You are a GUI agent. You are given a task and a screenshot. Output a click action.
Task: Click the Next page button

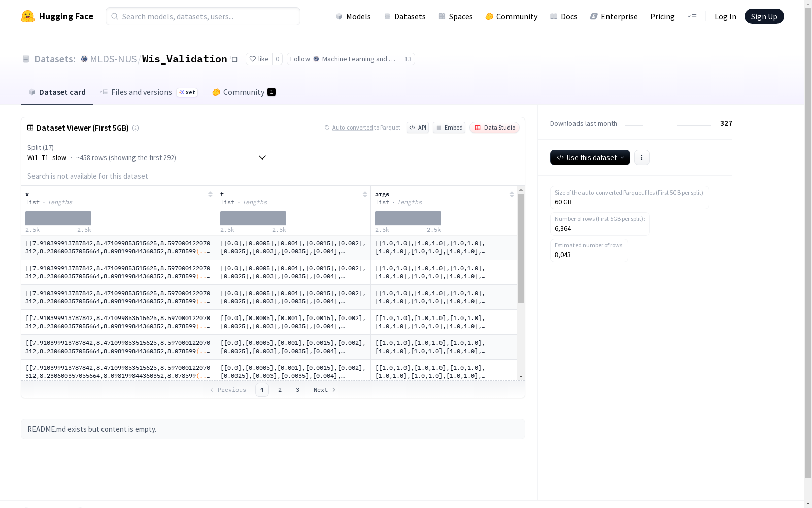pyautogui.click(x=325, y=390)
